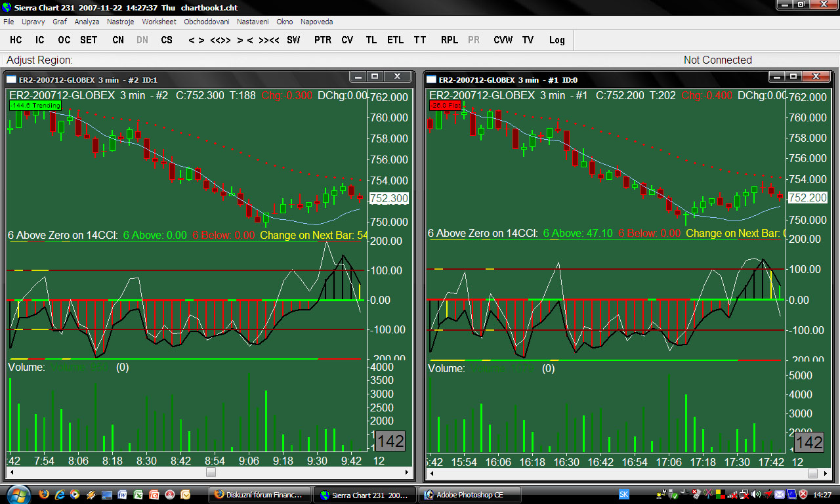This screenshot has height=504, width=840.
Task: Select the ETL extended trendline tool
Action: [395, 40]
